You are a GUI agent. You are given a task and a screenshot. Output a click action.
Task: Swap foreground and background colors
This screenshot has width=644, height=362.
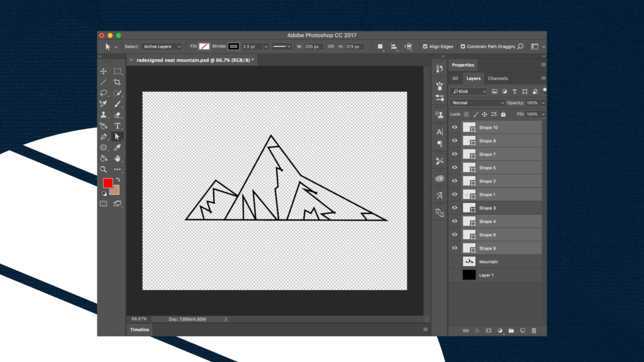point(118,180)
